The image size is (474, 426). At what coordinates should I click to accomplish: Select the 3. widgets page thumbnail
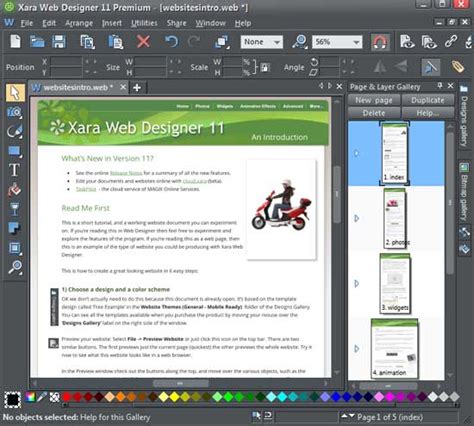[x=395, y=283]
